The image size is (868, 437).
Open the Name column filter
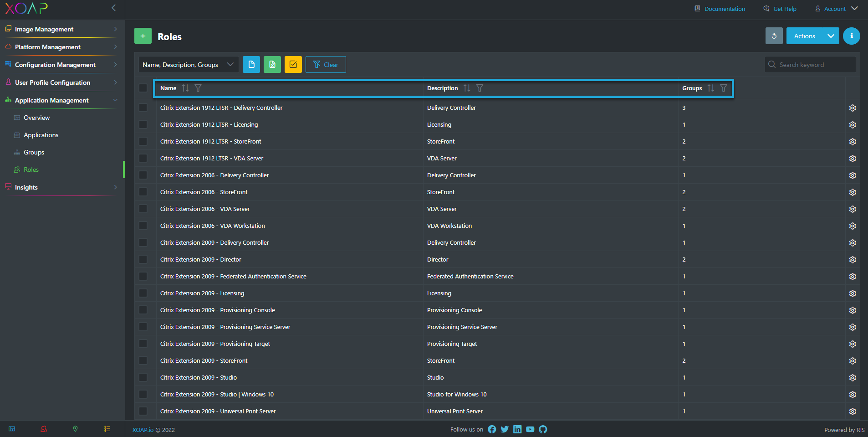198,88
